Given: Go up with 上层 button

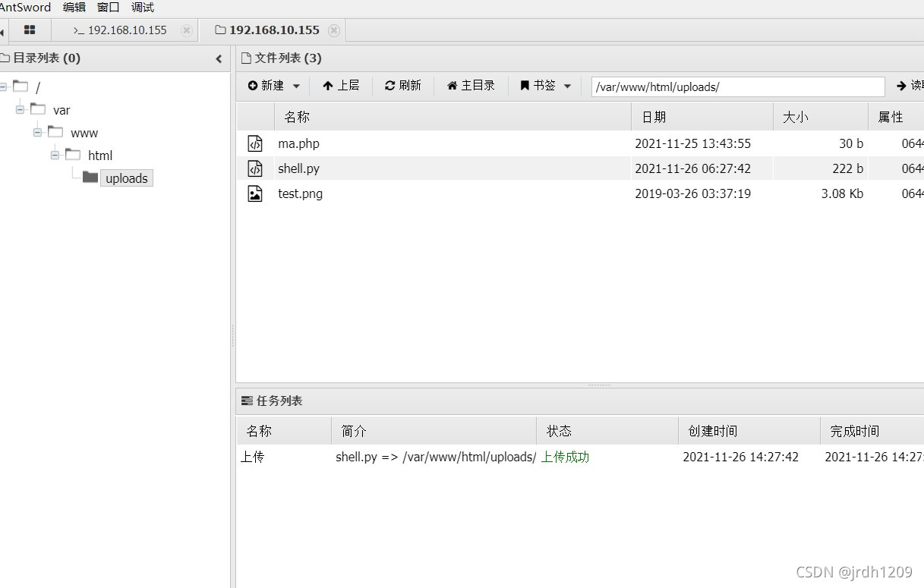Looking at the screenshot, I should [x=341, y=86].
